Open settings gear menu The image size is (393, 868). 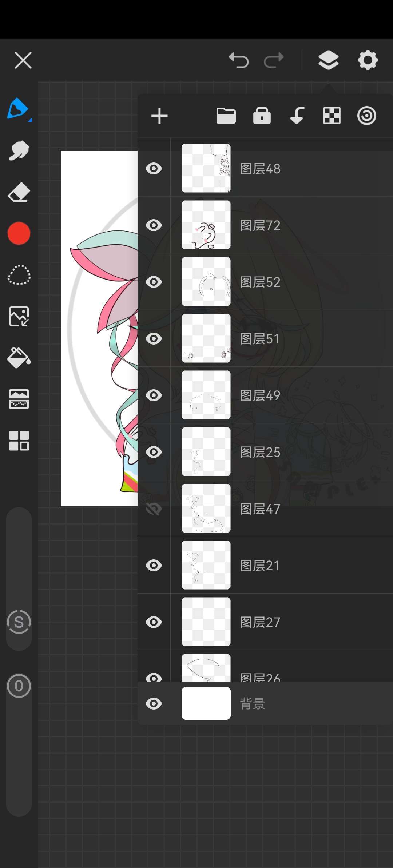coord(368,60)
